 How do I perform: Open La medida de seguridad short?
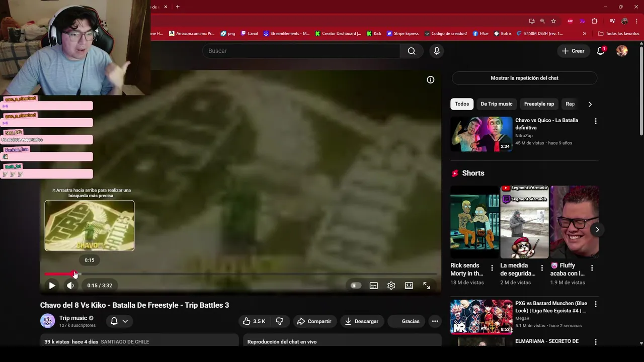tap(524, 222)
